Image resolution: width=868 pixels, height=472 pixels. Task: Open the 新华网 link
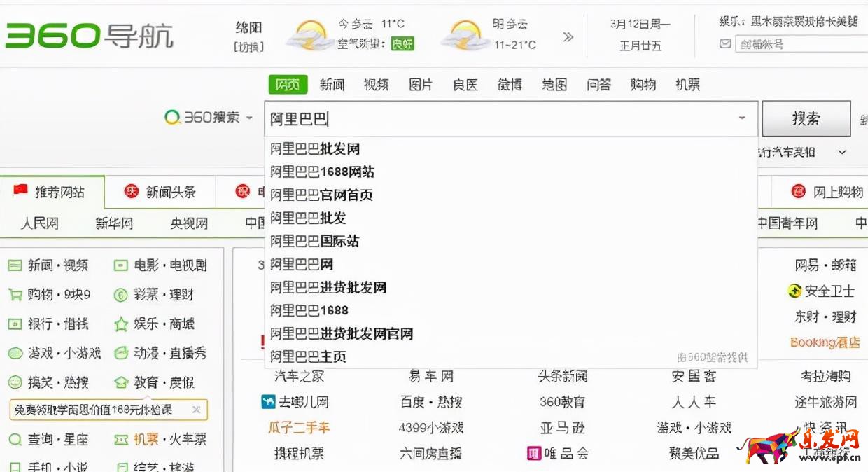[114, 223]
